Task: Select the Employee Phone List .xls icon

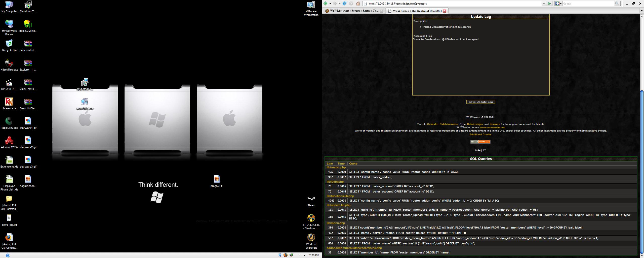Action: (9, 183)
